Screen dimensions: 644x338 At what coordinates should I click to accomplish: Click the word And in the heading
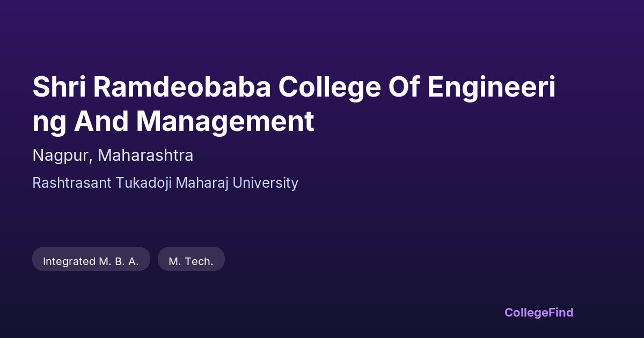pos(101,122)
